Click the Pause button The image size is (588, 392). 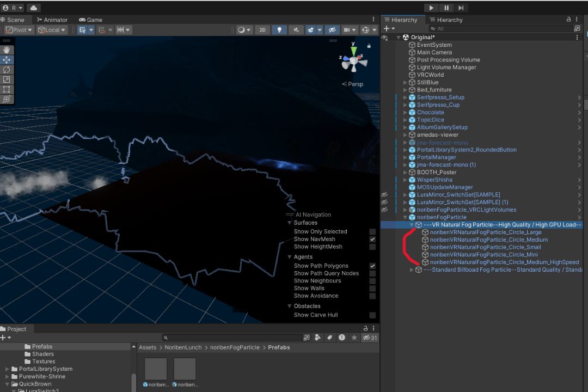pyautogui.click(x=446, y=8)
